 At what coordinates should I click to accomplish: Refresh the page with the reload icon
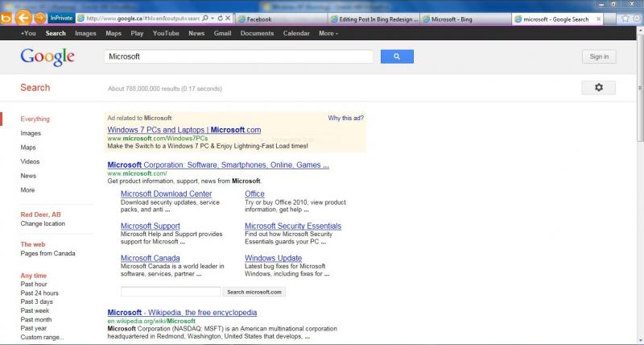[x=220, y=19]
